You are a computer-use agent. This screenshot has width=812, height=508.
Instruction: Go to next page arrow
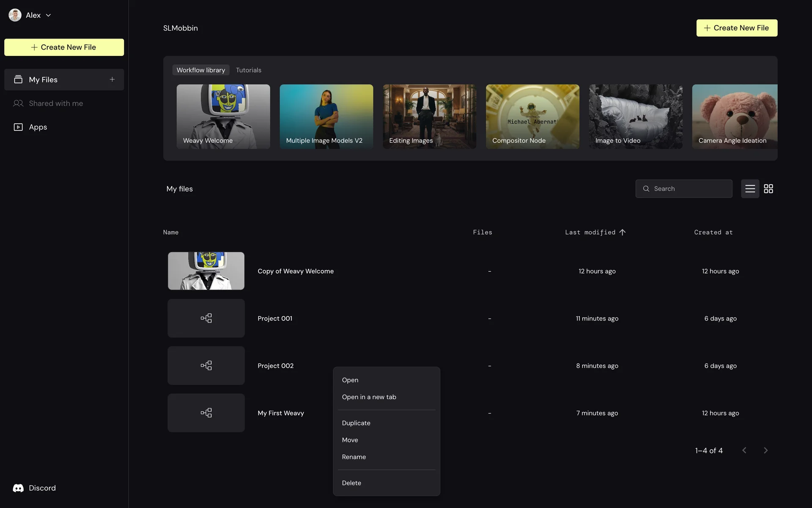[765, 450]
